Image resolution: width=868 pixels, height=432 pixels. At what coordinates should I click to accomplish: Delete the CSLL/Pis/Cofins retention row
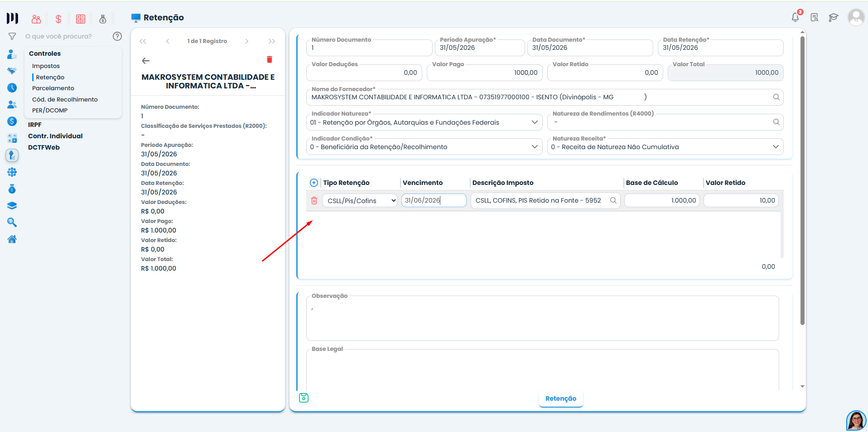point(314,200)
